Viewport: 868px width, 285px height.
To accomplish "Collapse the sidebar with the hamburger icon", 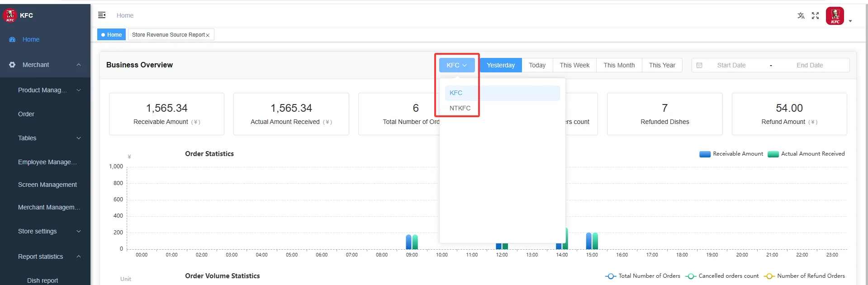I will [102, 15].
